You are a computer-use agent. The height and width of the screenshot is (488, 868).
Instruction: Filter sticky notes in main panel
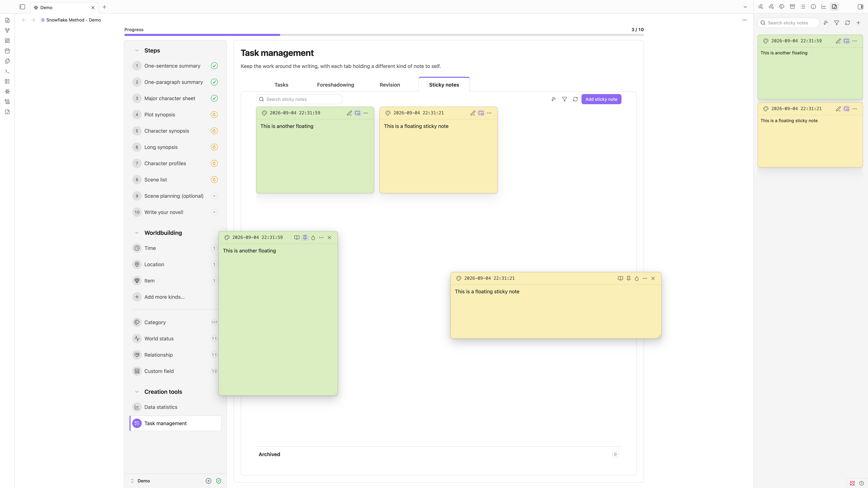pos(564,99)
